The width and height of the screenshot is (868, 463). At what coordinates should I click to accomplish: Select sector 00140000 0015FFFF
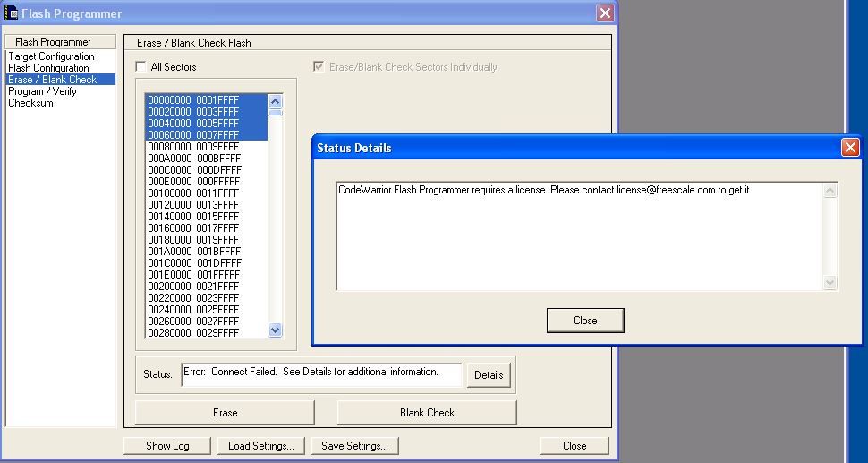[207, 217]
